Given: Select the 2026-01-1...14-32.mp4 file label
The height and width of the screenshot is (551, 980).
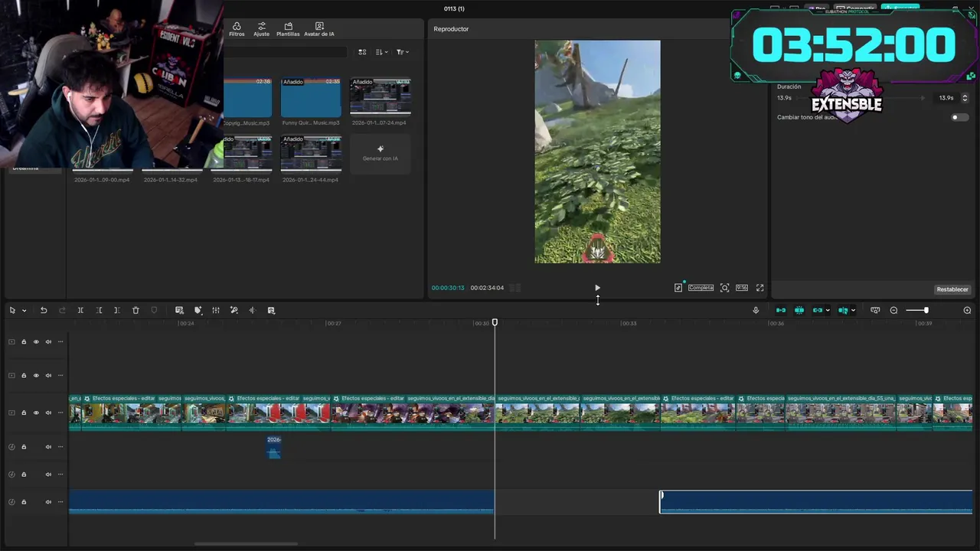Looking at the screenshot, I should tap(171, 180).
